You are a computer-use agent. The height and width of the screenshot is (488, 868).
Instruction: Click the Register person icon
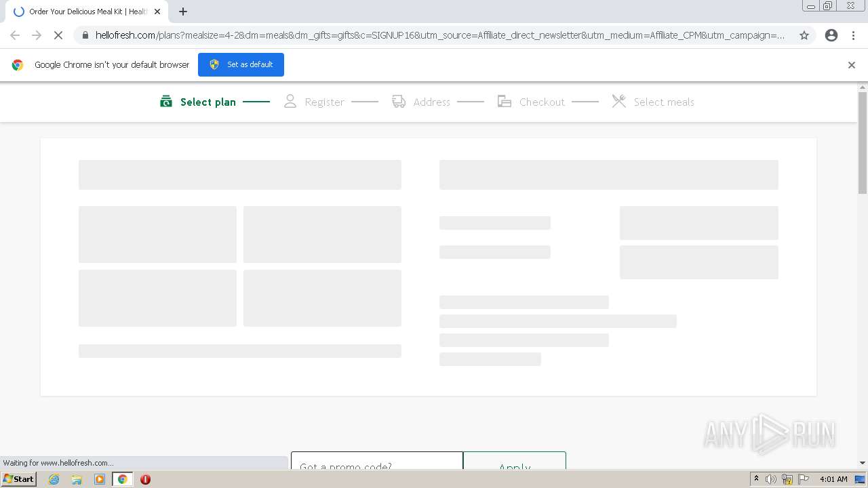(x=290, y=102)
